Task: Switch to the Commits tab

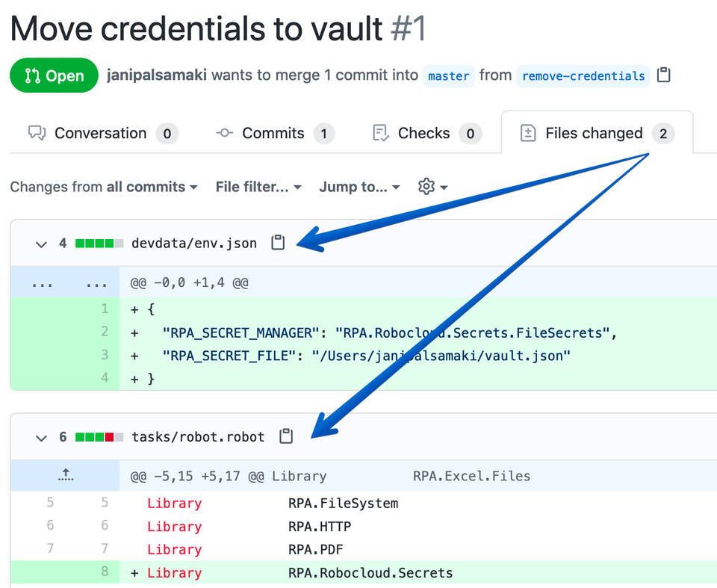Action: pos(273,133)
